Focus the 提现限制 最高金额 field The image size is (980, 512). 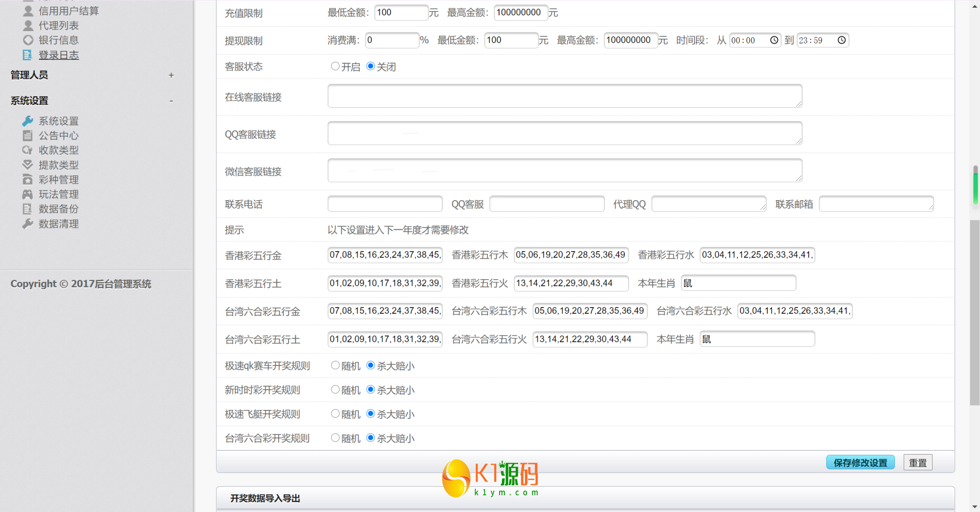631,40
